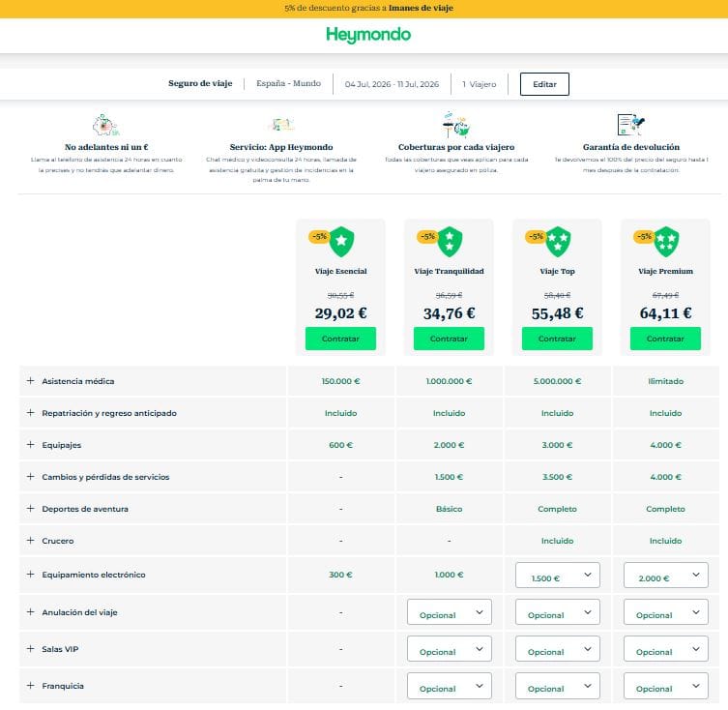Click the document icon above Garantía de devolución
The height and width of the screenshot is (710, 728).
point(630,125)
